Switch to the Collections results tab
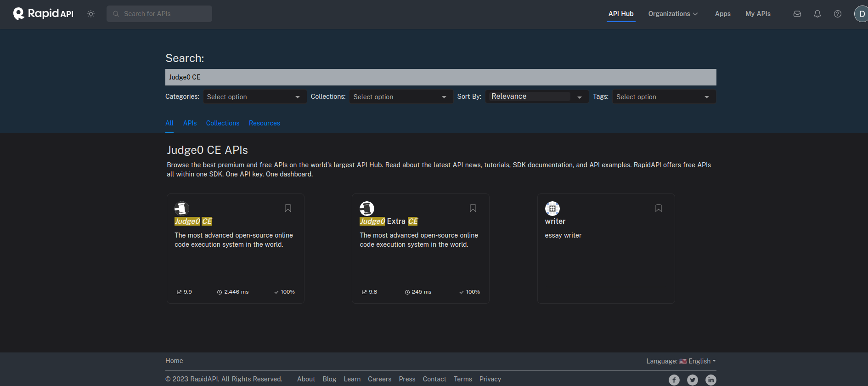868x386 pixels. click(x=223, y=123)
